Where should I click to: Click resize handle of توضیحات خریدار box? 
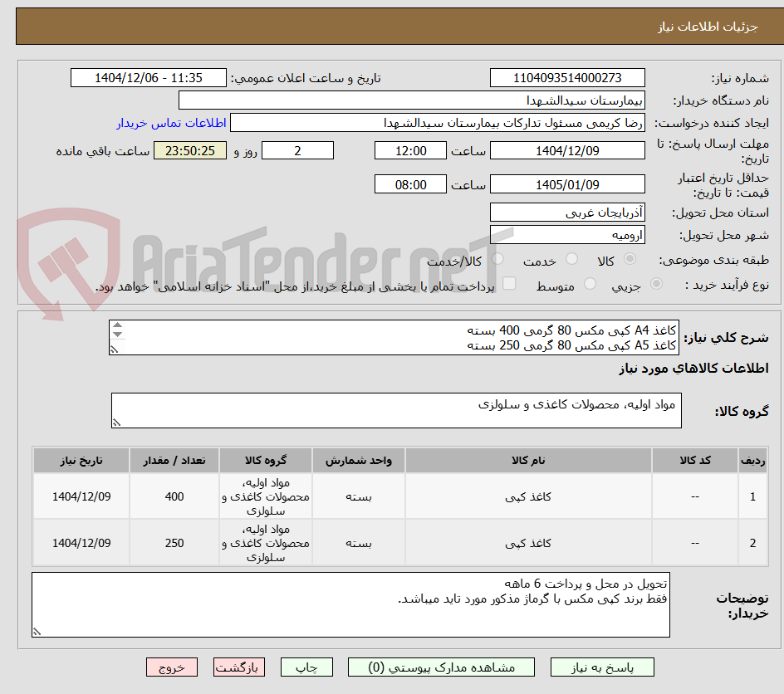point(37,632)
